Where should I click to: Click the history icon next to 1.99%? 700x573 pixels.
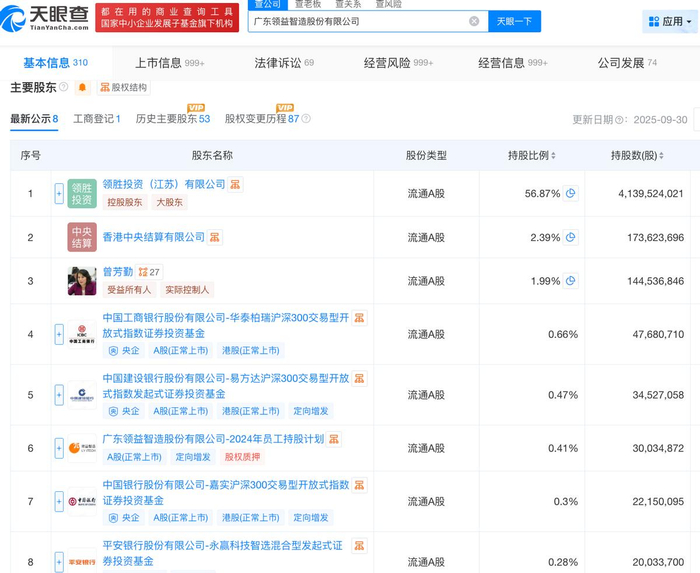[571, 281]
